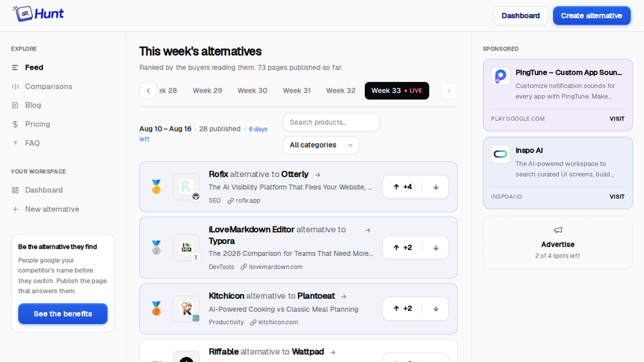
Task: Switch to Week 29 tab
Action: click(x=207, y=90)
